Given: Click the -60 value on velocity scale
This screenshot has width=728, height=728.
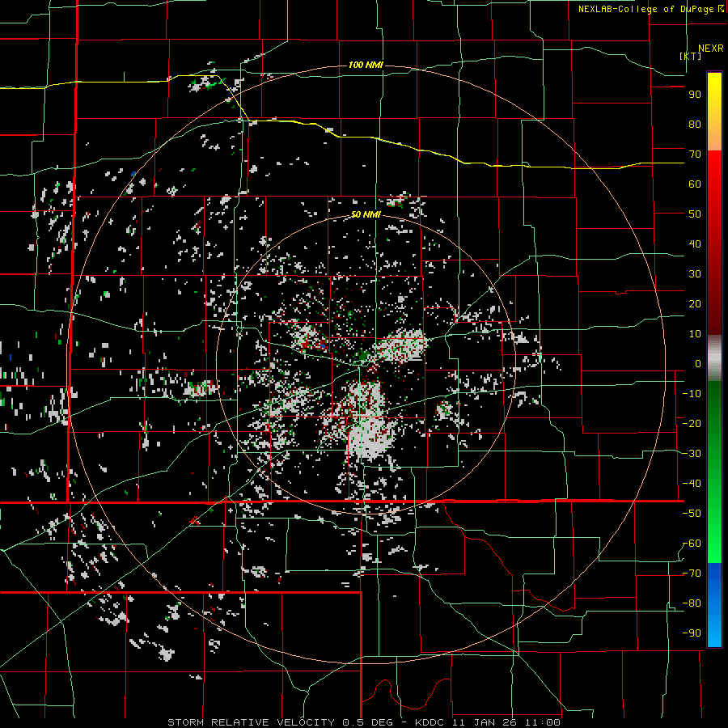Looking at the screenshot, I should tap(692, 544).
